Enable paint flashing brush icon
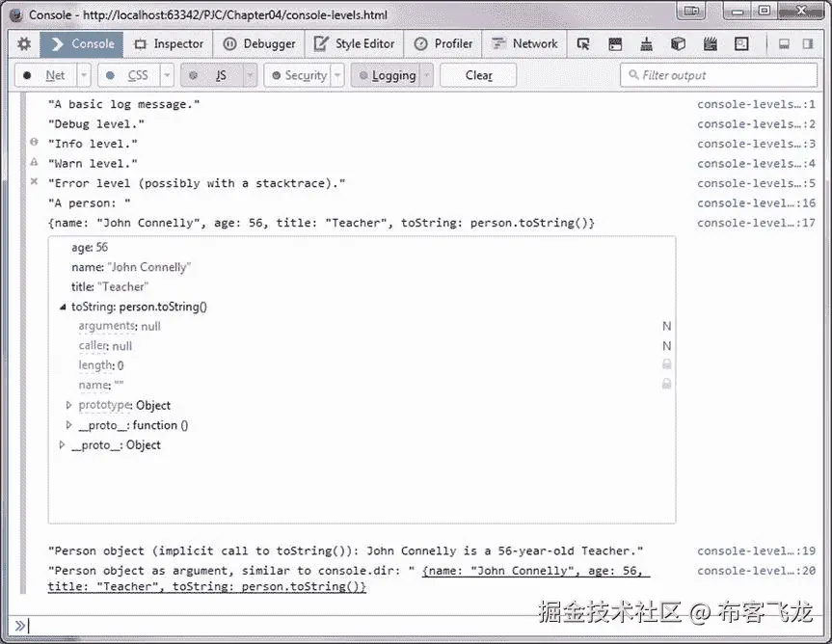This screenshot has width=832, height=644. point(646,44)
